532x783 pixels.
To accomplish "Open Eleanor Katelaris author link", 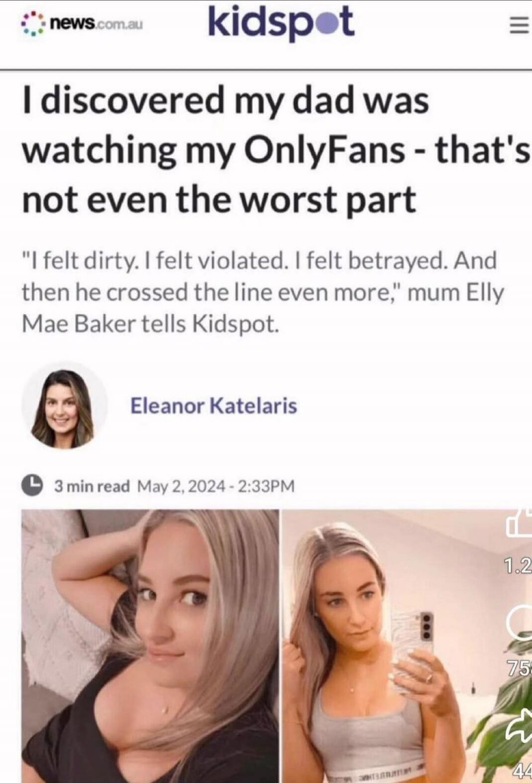I will pyautogui.click(x=214, y=405).
